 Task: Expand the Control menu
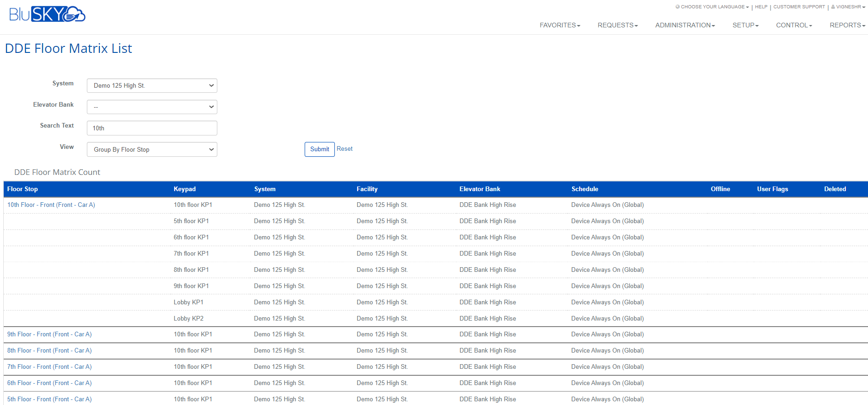click(x=794, y=25)
